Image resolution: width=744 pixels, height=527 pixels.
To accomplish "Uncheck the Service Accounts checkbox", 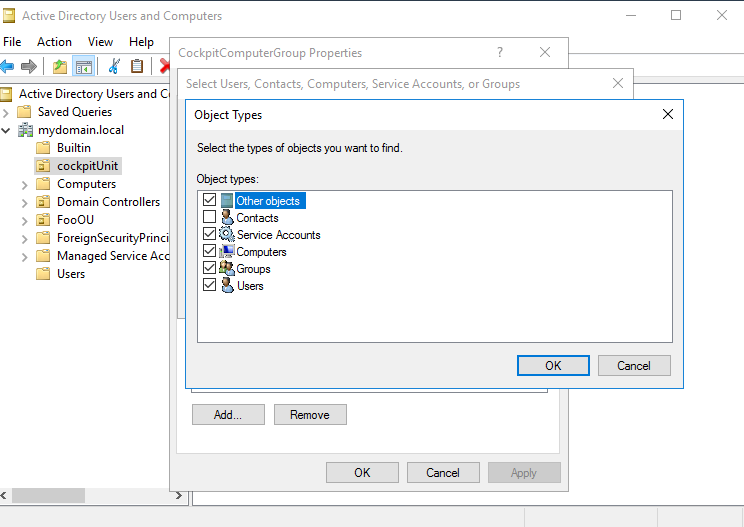I will (x=209, y=233).
